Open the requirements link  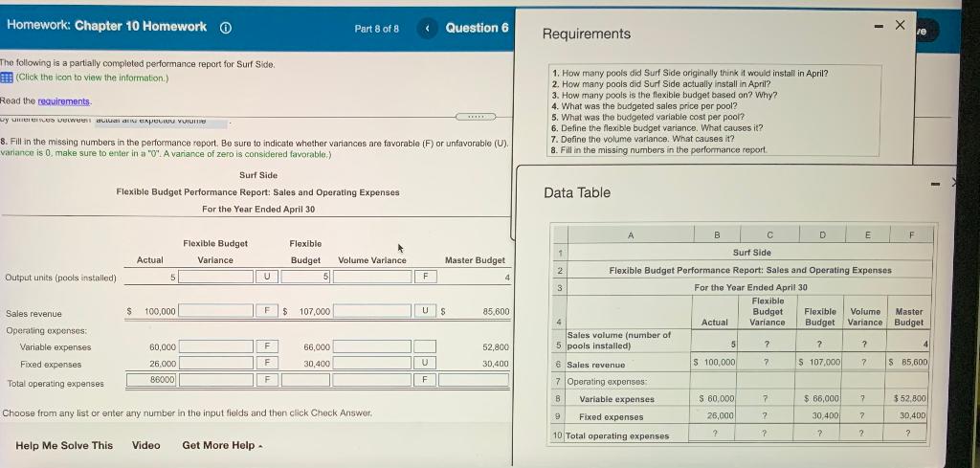click(x=64, y=101)
